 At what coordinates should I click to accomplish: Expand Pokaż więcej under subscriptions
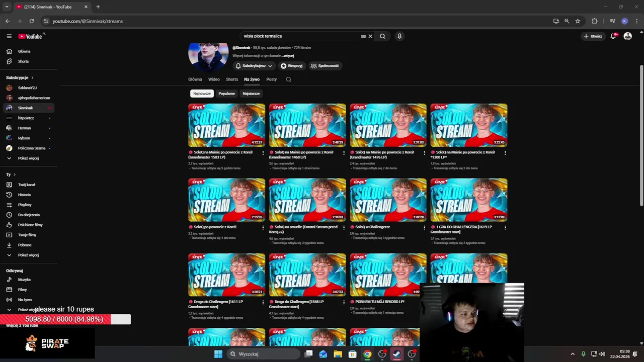tap(29, 158)
